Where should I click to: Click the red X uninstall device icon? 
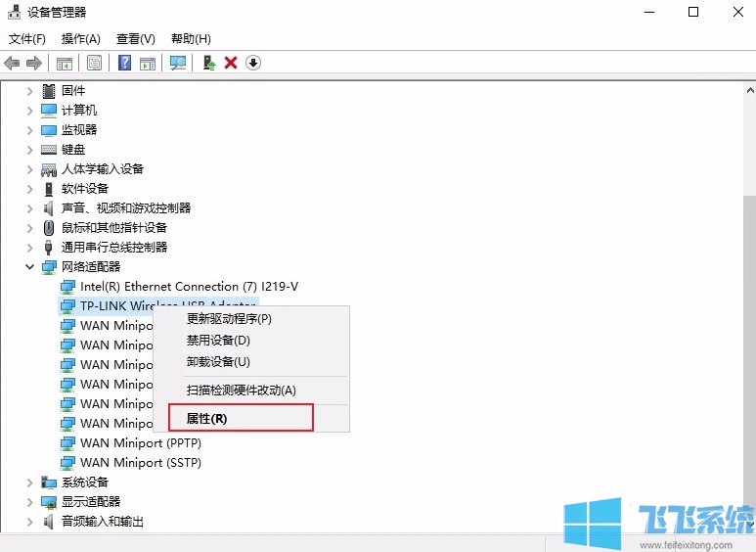tap(231, 63)
